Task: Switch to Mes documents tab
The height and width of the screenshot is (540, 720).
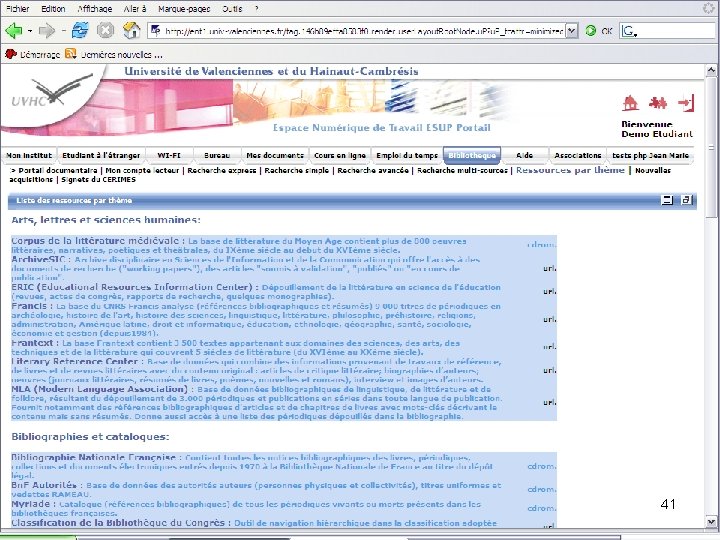Action: click(275, 156)
